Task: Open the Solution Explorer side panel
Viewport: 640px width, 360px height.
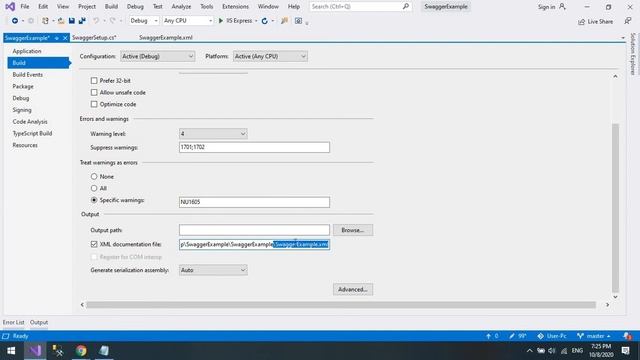Action: point(633,53)
